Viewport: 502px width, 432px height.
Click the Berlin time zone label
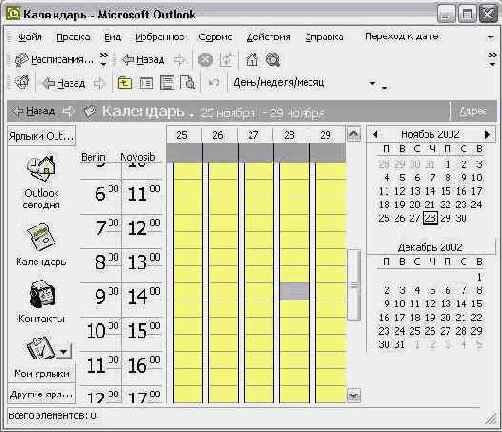pyautogui.click(x=93, y=157)
